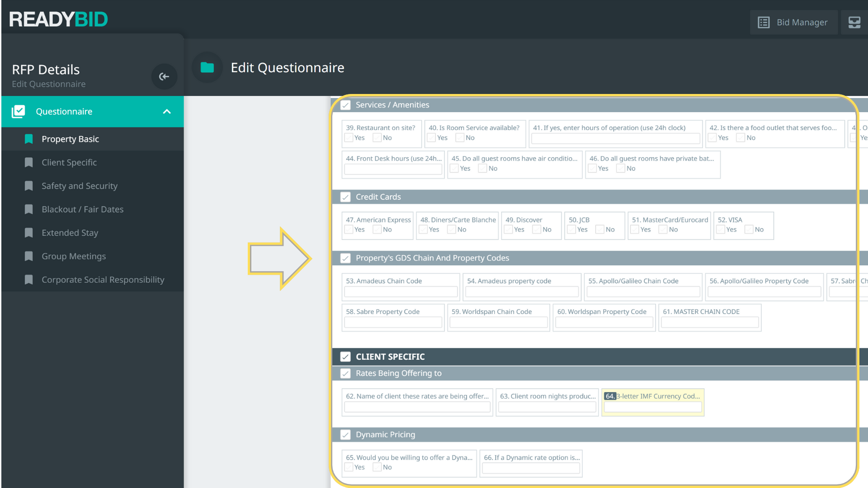Toggle Services / Amenities section checkbox

345,105
